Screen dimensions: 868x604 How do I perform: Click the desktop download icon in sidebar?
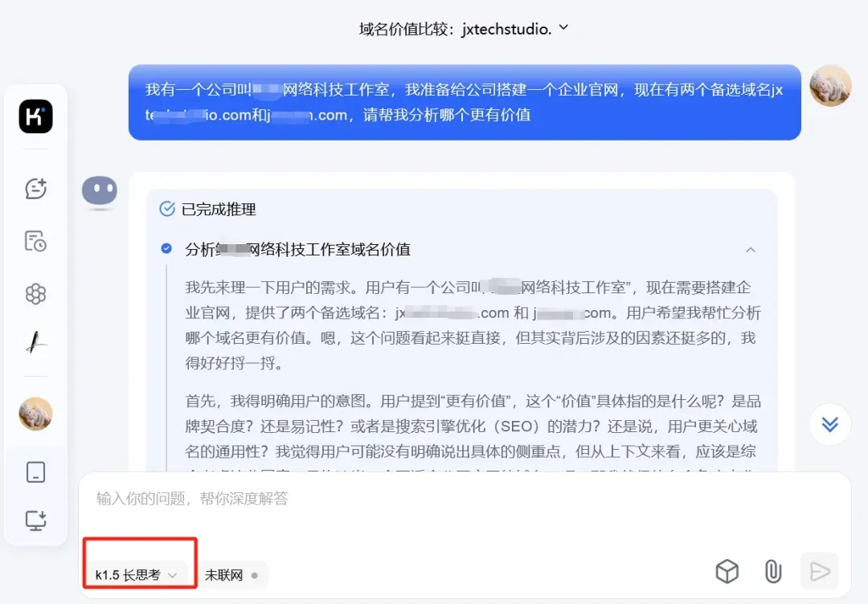click(36, 520)
